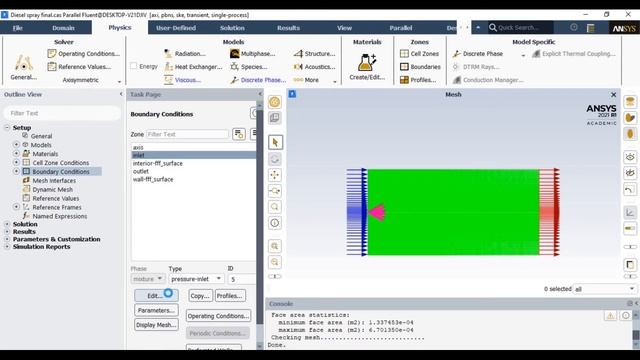Select interior-fff_surface zone in list
This screenshot has height=360, width=640.
click(x=193, y=163)
